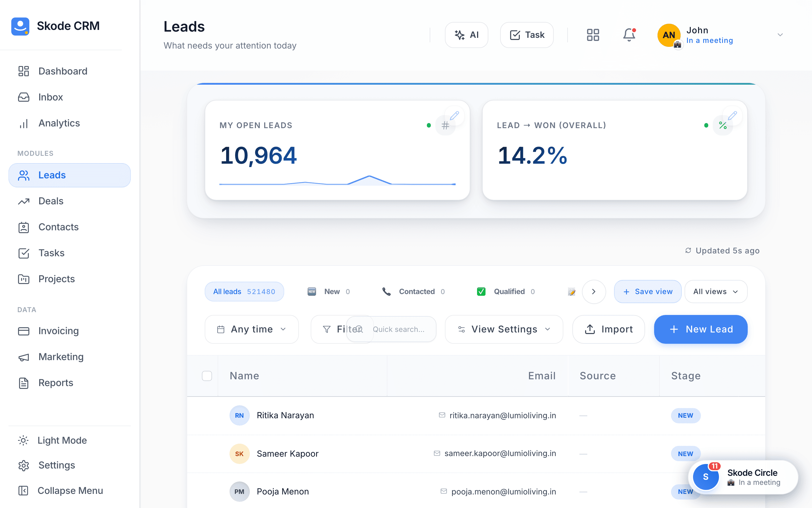Open lead Pooja Menon
Image resolution: width=812 pixels, height=508 pixels.
point(283,492)
